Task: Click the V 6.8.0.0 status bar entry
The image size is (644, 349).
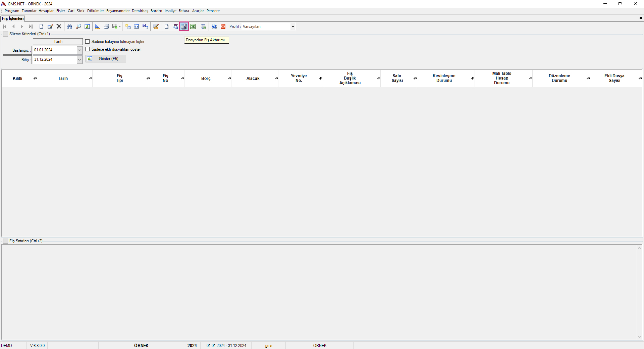Action: tap(37, 346)
